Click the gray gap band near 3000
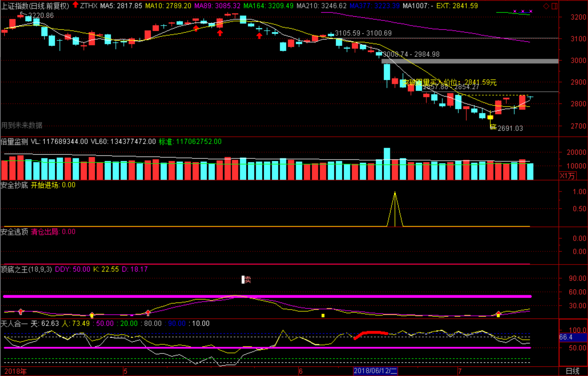 click(x=470, y=61)
